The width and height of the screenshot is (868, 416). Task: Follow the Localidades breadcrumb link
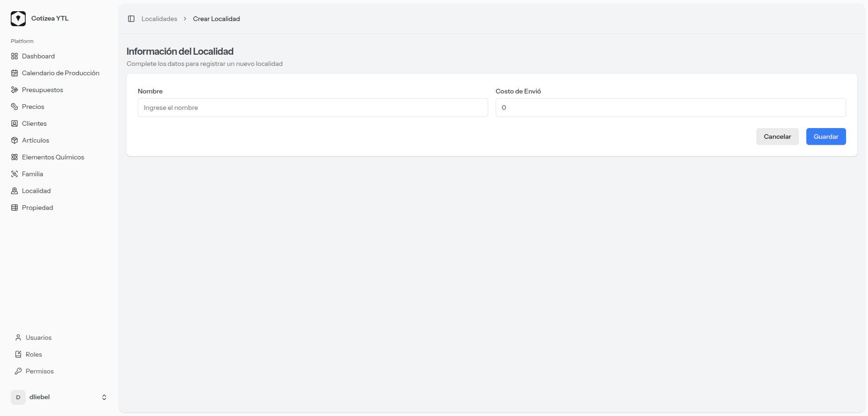pos(159,19)
